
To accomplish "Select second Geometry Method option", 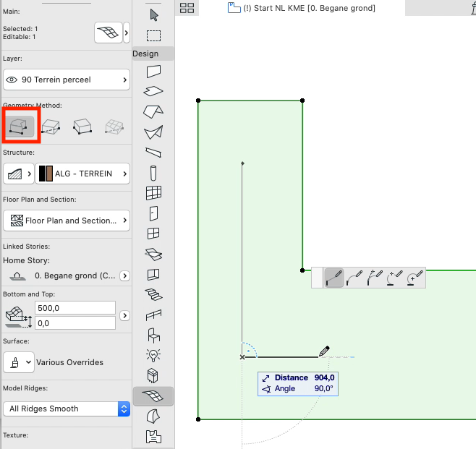I will click(x=51, y=127).
